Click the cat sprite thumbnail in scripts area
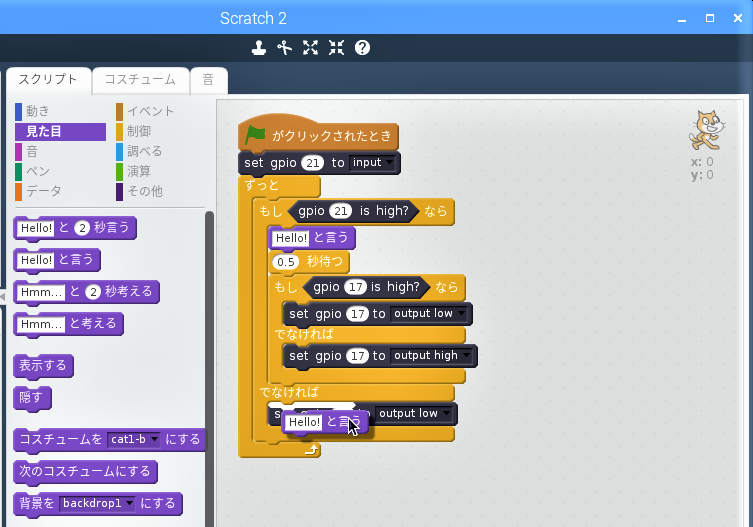The height and width of the screenshot is (527, 753). (x=705, y=130)
